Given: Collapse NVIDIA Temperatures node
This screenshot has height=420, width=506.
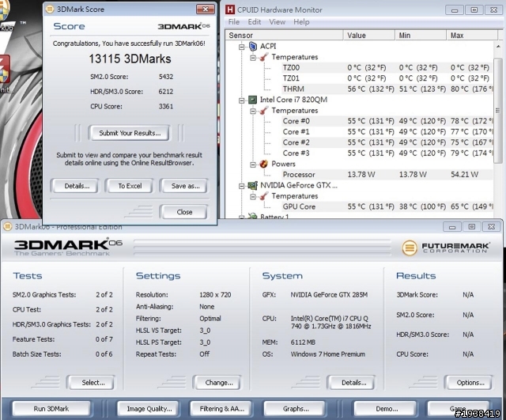Looking at the screenshot, I should pos(253,197).
